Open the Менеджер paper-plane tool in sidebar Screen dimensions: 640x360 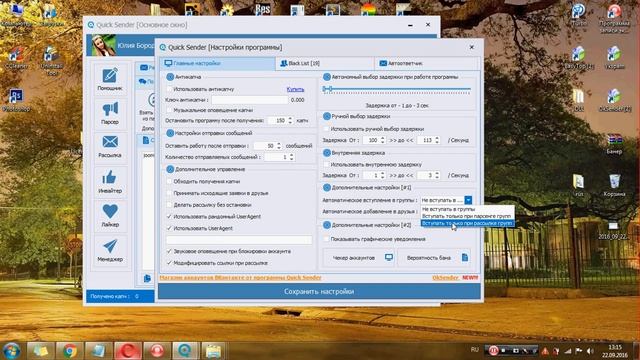[x=110, y=250]
